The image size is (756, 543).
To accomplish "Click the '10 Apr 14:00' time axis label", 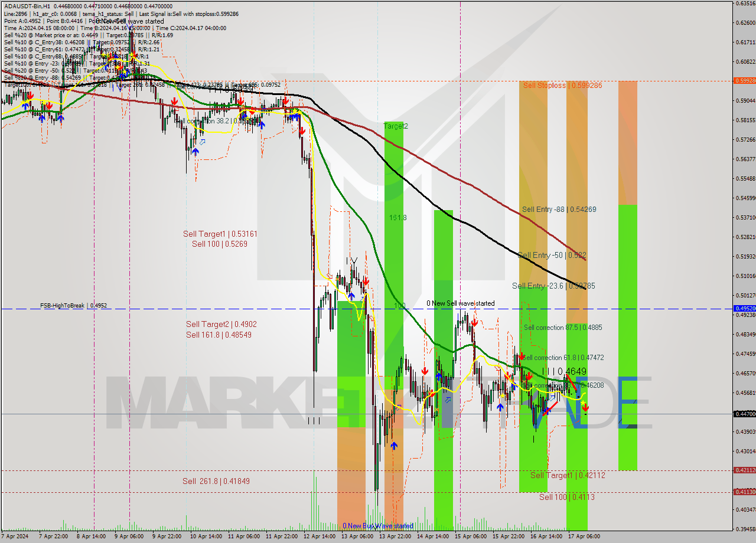I will [x=205, y=537].
